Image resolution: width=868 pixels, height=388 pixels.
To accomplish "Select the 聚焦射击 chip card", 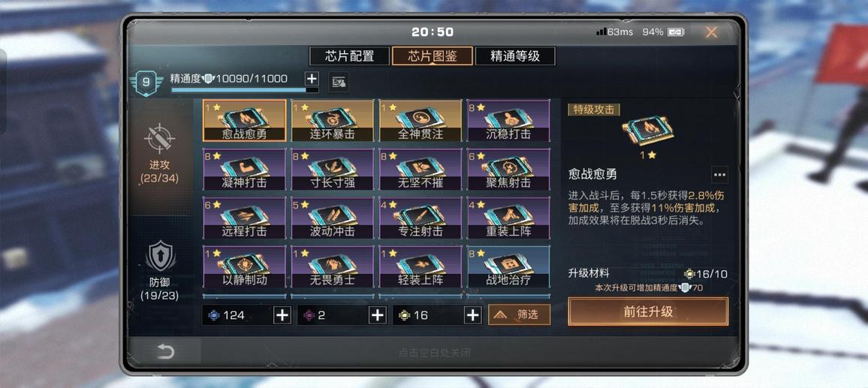I will point(508,169).
